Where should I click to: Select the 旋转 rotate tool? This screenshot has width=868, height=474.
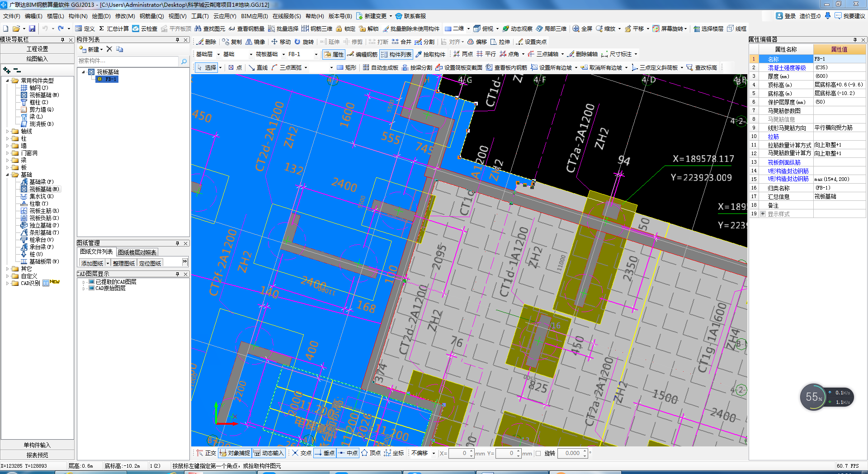pyautogui.click(x=304, y=42)
